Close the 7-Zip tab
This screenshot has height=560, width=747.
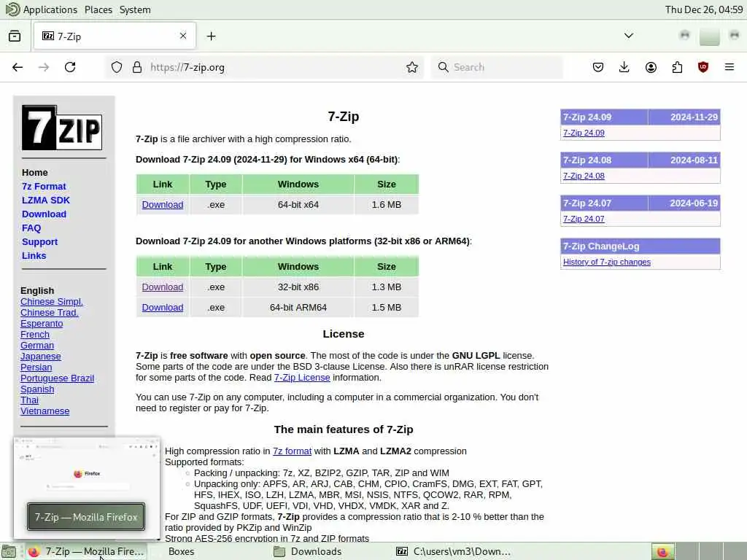click(183, 36)
